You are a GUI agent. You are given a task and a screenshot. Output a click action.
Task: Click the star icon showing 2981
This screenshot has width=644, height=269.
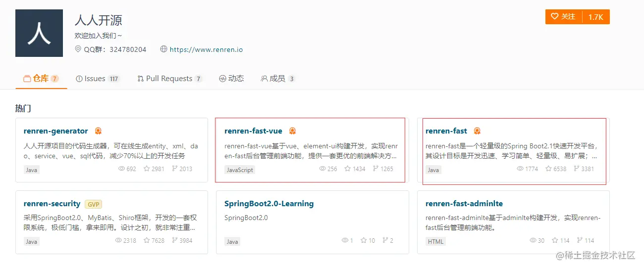[x=147, y=169]
